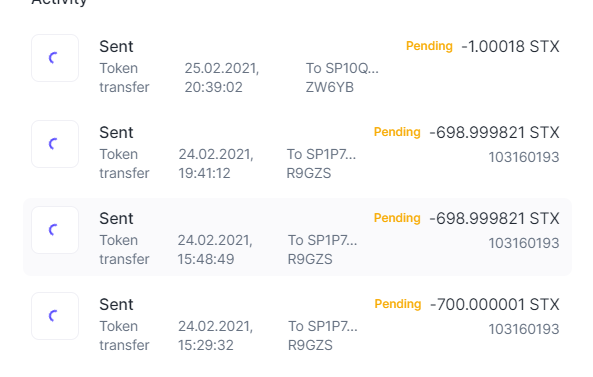The height and width of the screenshot is (377, 593).
Task: Click date 25.02.2021, 20:39:02
Action: (x=222, y=78)
